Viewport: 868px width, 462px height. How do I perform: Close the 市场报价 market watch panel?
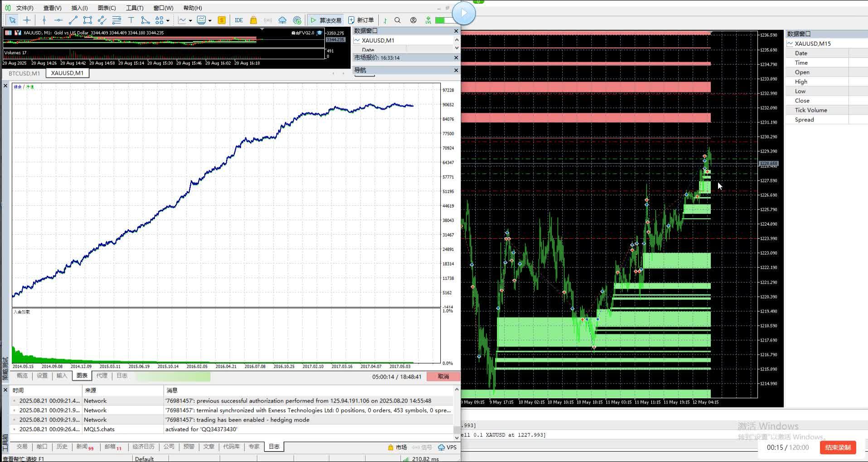[456, 58]
